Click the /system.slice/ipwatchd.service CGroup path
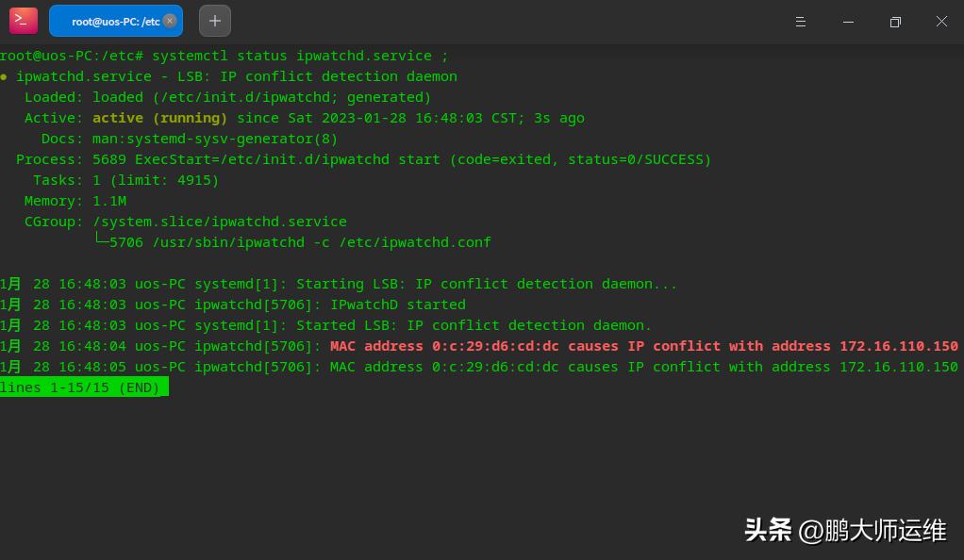Screen dimensions: 964x560 [219, 222]
